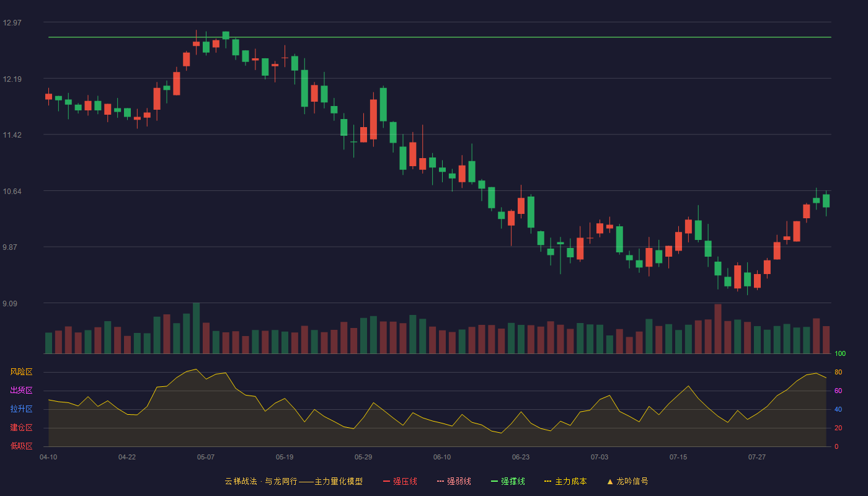Click the tallest green volume bar
The image size is (868, 496).
click(x=196, y=328)
